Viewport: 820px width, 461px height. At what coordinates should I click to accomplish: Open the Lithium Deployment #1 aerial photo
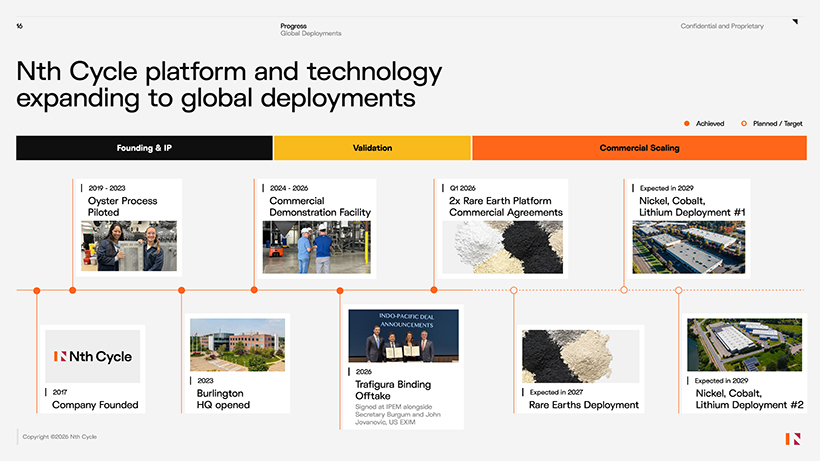[689, 247]
